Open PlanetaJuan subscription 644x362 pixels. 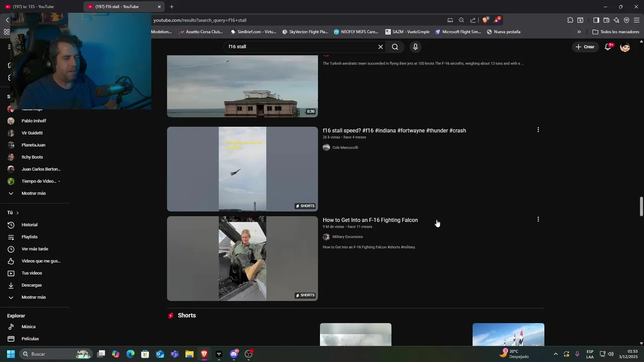pos(34,145)
